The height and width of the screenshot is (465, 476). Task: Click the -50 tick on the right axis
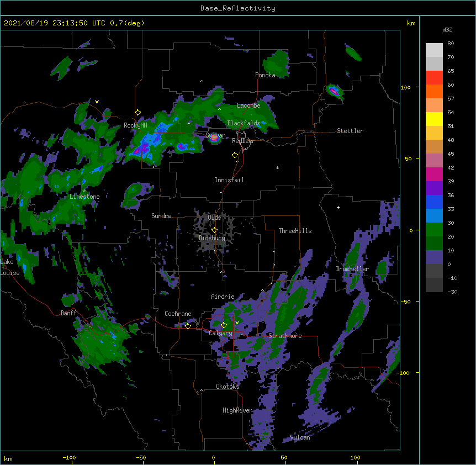tap(405, 302)
